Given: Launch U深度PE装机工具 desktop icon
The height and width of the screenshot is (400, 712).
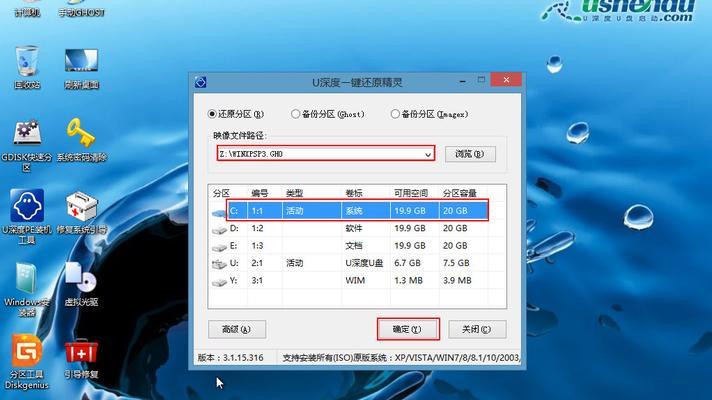Looking at the screenshot, I should tap(27, 207).
